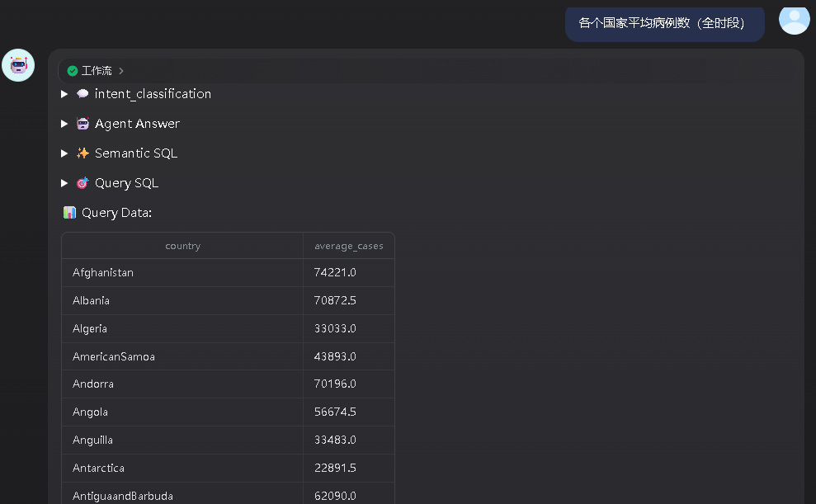
Task: Click the target icon beside Query SQL
Action: coord(83,182)
